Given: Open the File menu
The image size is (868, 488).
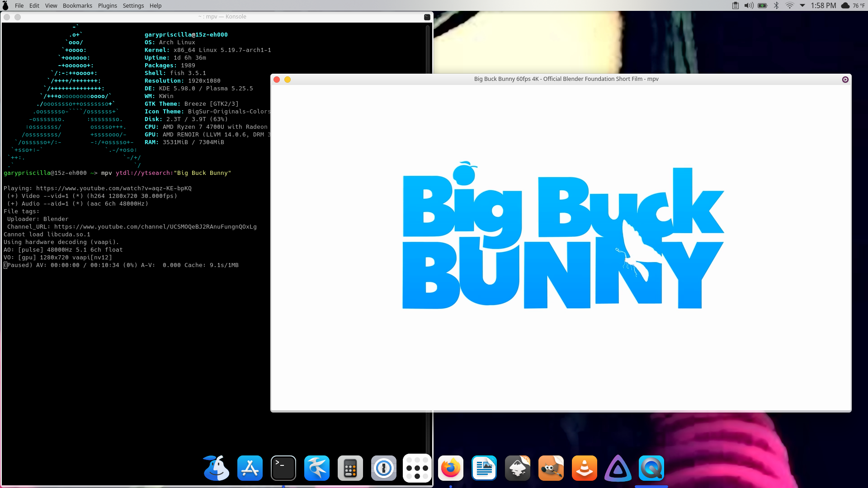Looking at the screenshot, I should 19,5.
